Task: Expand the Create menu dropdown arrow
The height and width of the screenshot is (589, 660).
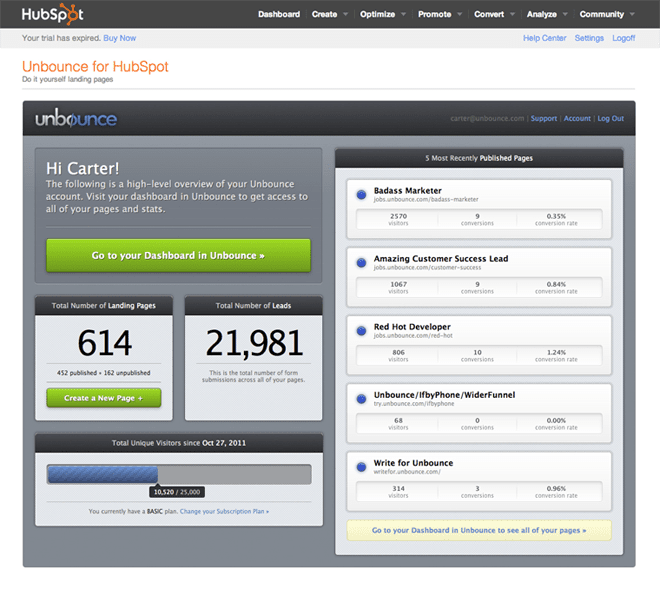Action: 346,14
